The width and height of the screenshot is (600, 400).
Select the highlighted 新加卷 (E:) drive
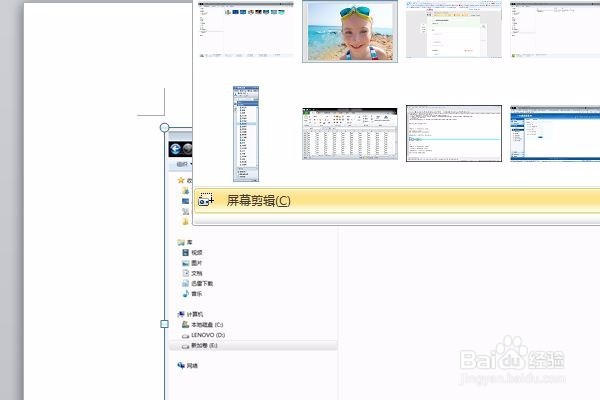point(253,345)
